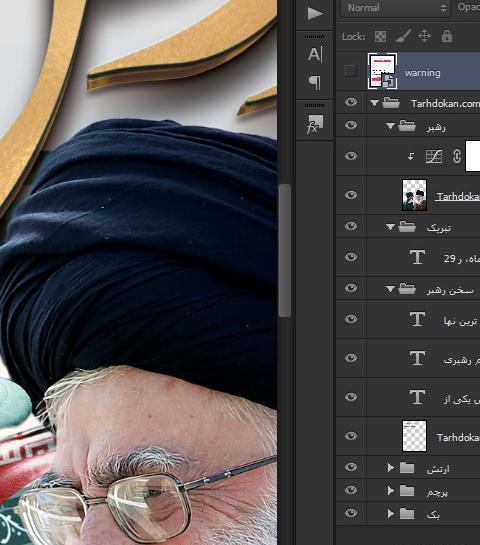Select the transparent Tarhdokan layer thumbnail
The image size is (480, 545).
click(414, 436)
